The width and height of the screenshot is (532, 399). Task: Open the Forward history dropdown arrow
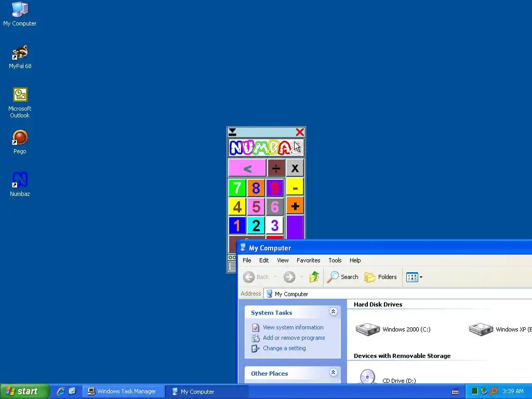click(x=301, y=277)
